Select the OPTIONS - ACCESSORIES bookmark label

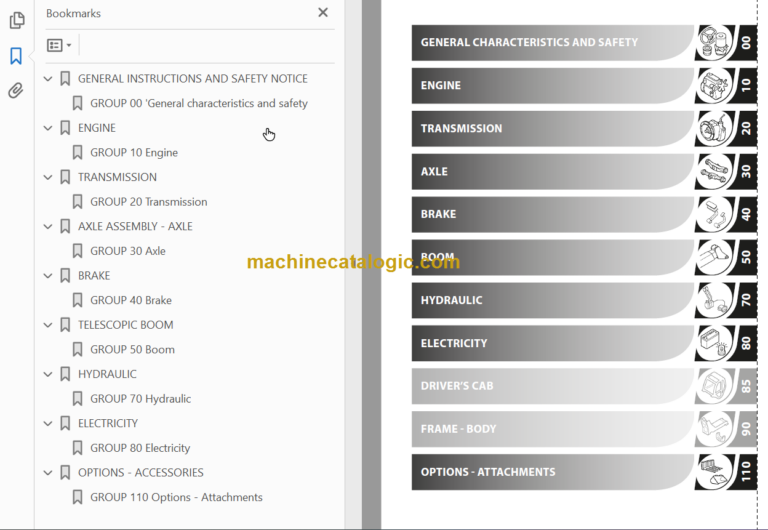(x=141, y=473)
